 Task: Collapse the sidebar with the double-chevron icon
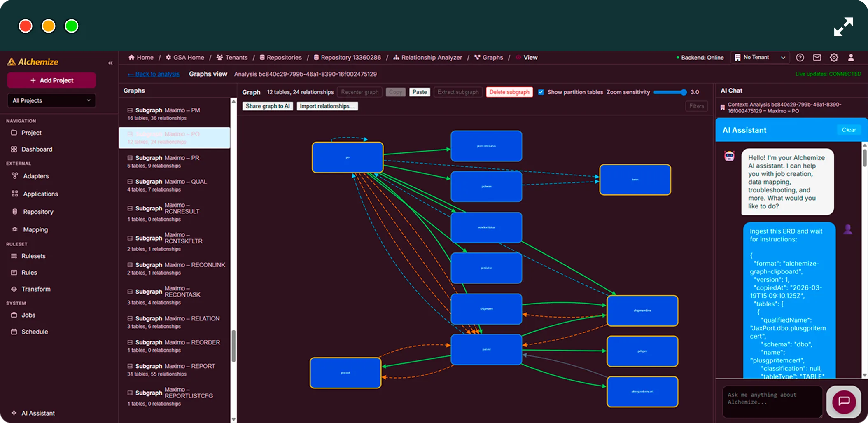(x=110, y=63)
